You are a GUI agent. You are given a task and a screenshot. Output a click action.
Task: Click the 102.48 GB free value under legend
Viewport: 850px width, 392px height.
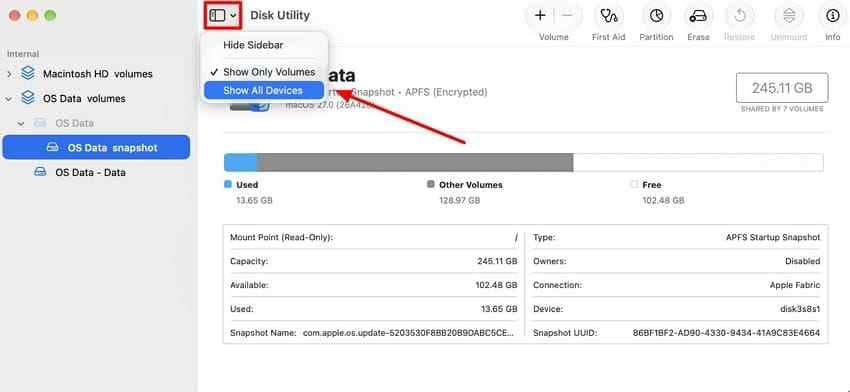663,201
